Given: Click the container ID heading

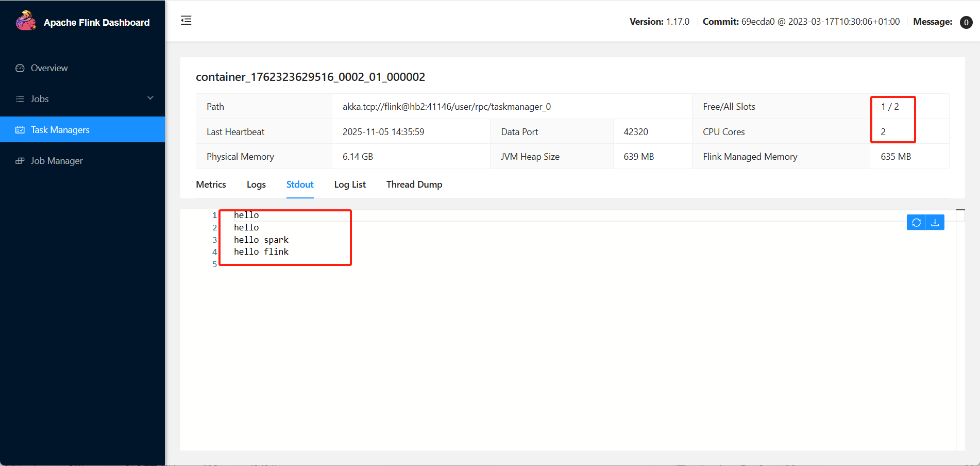Looking at the screenshot, I should tap(310, 77).
